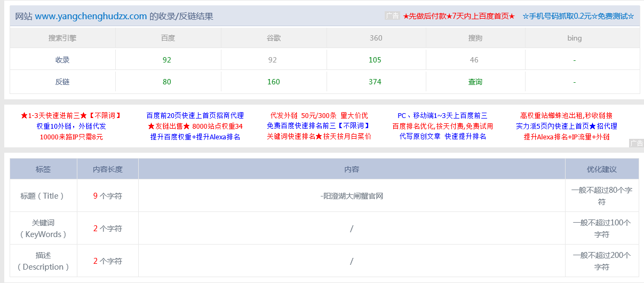Open ad 10000来路IP只需8元
Image resolution: width=644 pixels, height=283 pixels.
tap(71, 137)
